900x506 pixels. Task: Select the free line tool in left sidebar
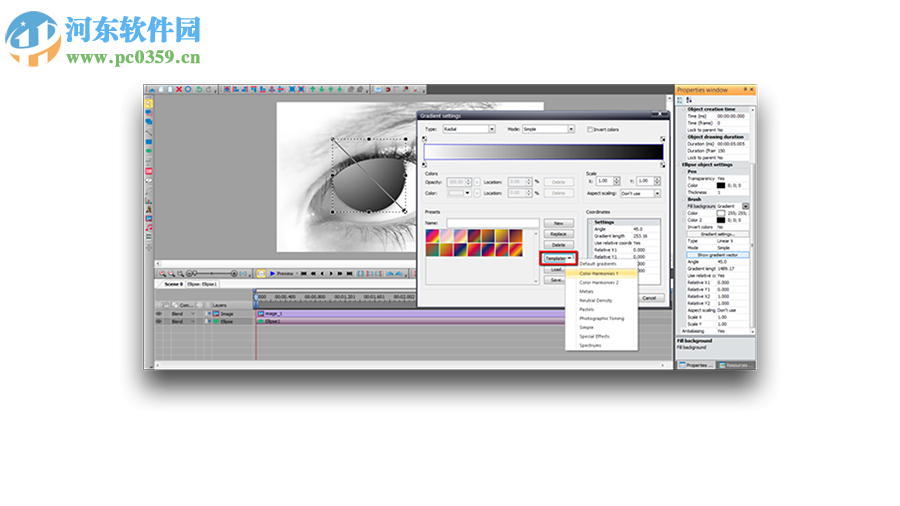[x=149, y=132]
